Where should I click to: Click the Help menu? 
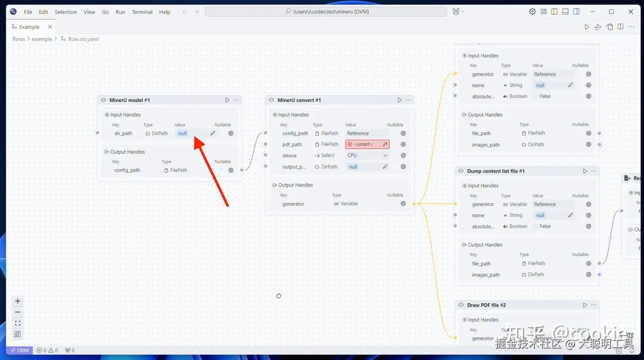pos(165,12)
